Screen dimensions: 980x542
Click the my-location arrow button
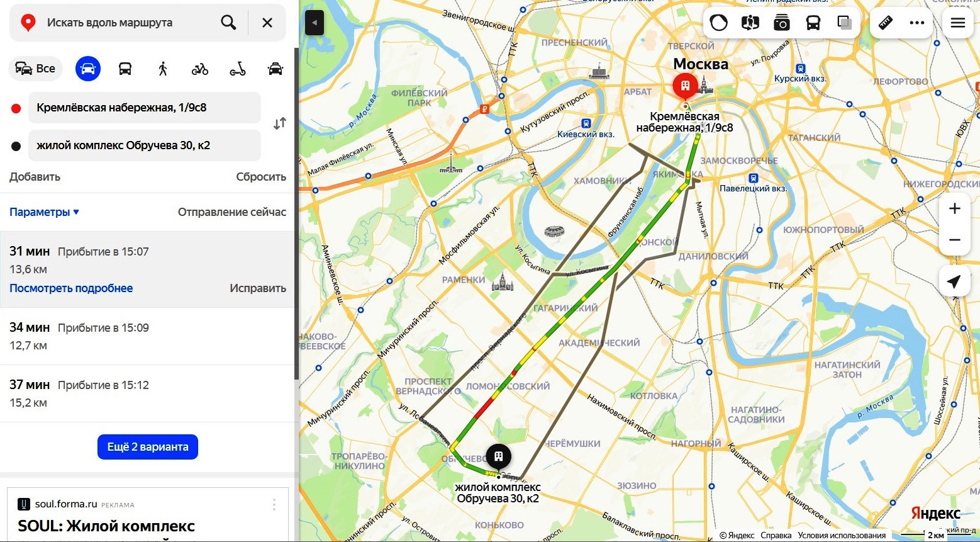pos(954,281)
